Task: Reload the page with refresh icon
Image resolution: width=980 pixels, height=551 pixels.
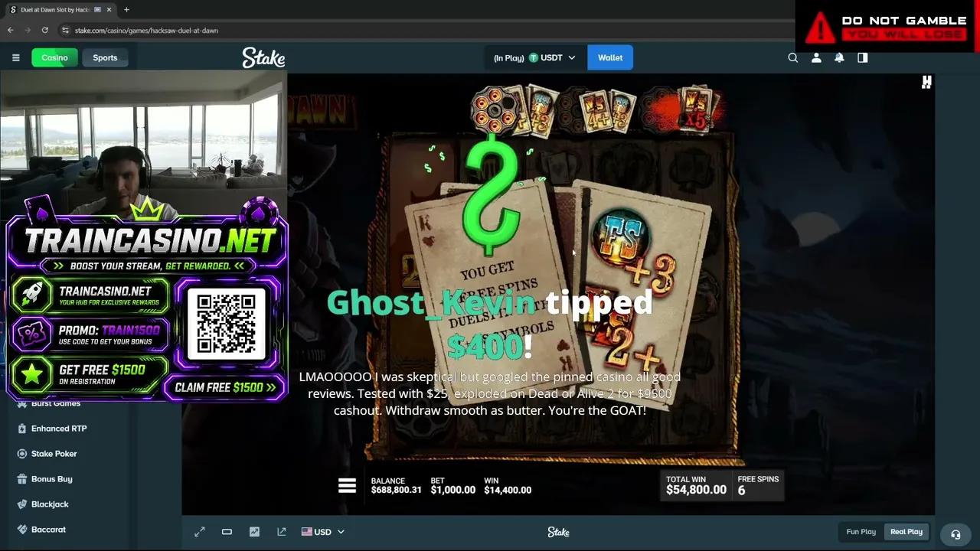Action: [x=44, y=30]
